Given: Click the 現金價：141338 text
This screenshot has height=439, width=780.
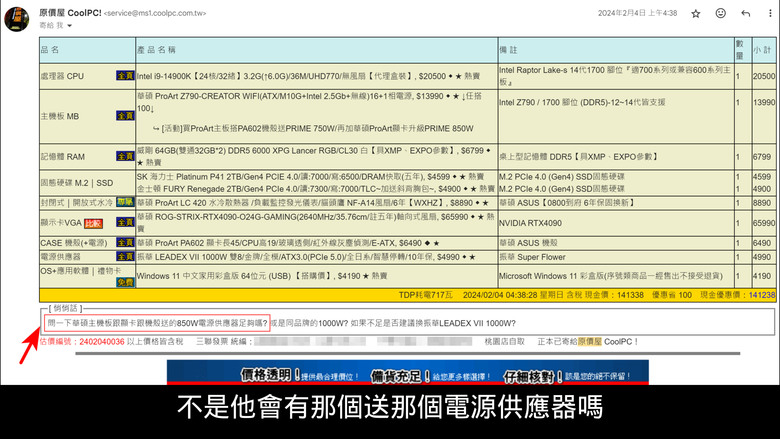Looking at the screenshot, I should tap(614, 295).
